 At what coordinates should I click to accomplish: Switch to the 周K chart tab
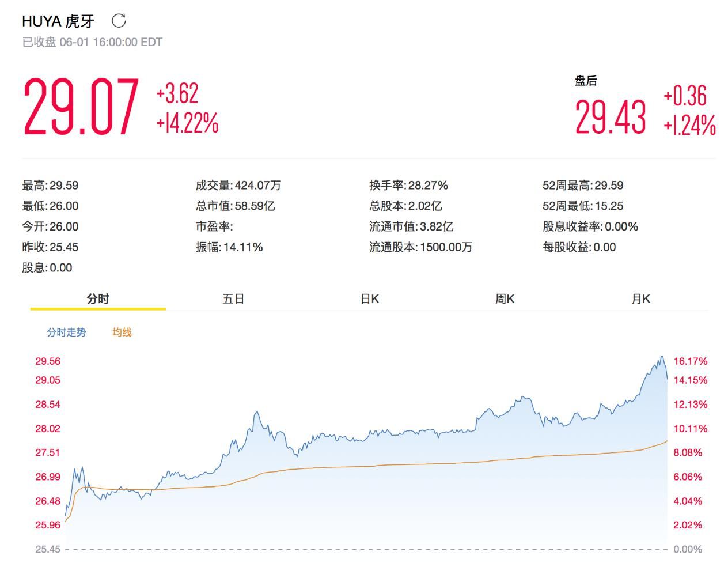(505, 298)
